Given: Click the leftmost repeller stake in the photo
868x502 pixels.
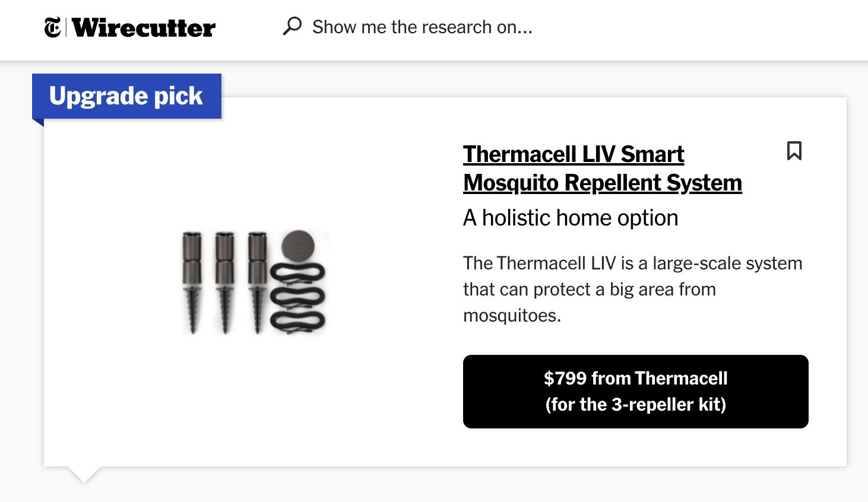Looking at the screenshot, I should 192,282.
